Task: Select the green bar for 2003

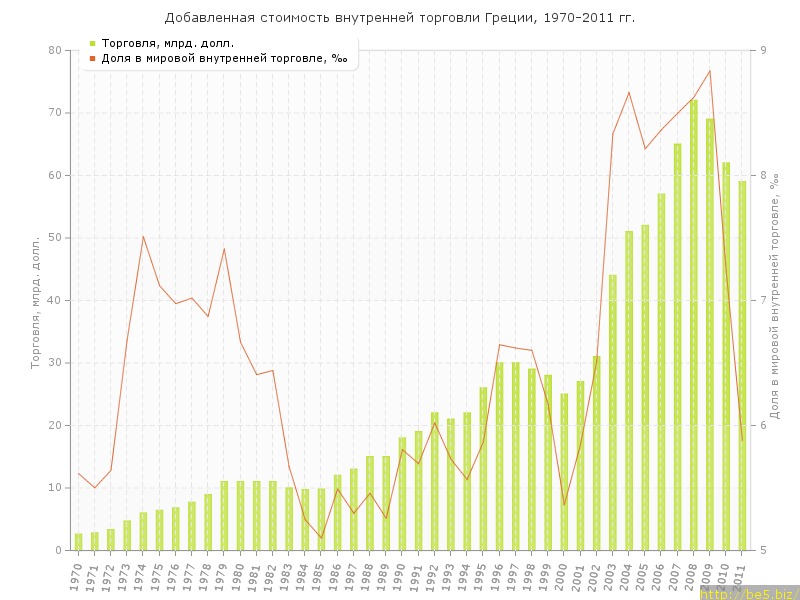Action: pos(613,412)
